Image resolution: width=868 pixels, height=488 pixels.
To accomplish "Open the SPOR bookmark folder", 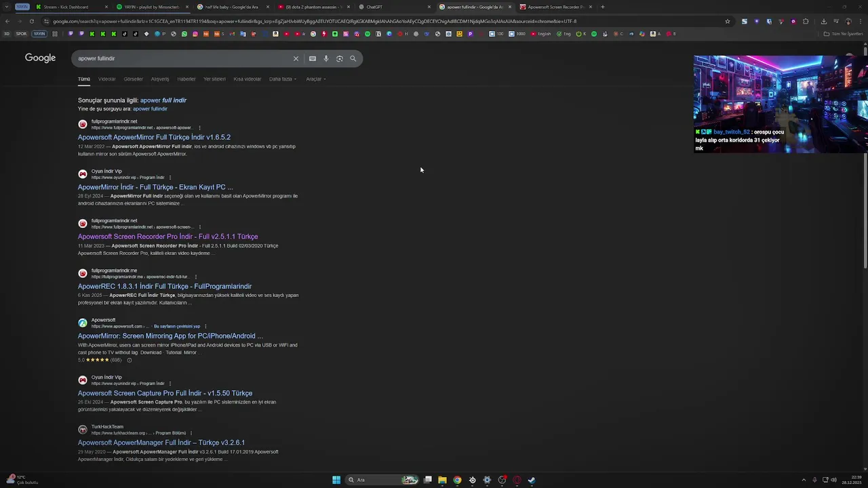I will point(21,34).
